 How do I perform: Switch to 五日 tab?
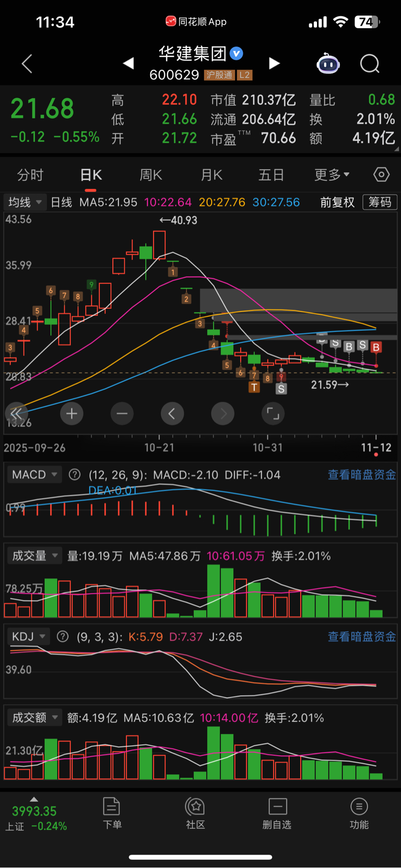click(x=272, y=174)
